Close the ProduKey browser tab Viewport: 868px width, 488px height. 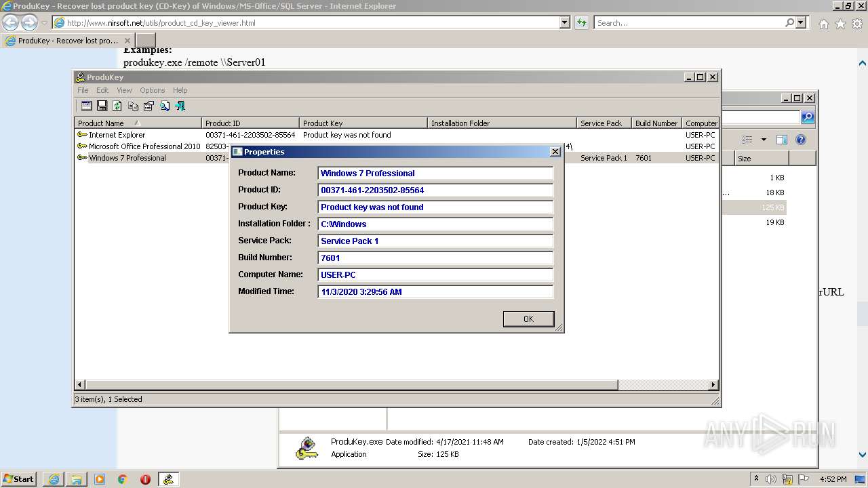pos(127,41)
